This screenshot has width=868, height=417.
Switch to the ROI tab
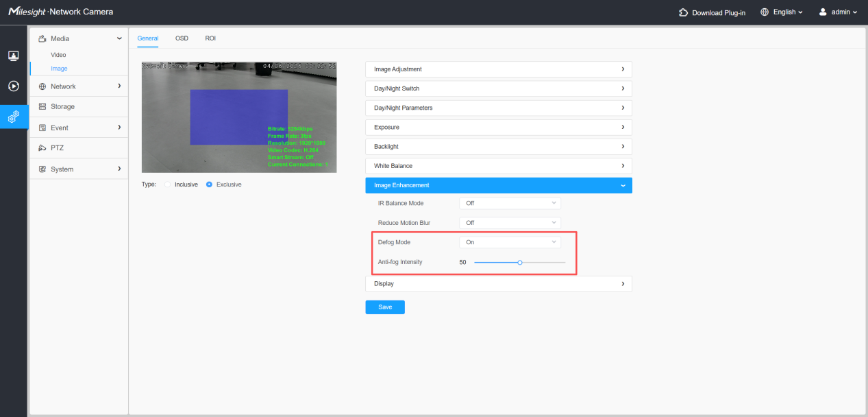(210, 38)
